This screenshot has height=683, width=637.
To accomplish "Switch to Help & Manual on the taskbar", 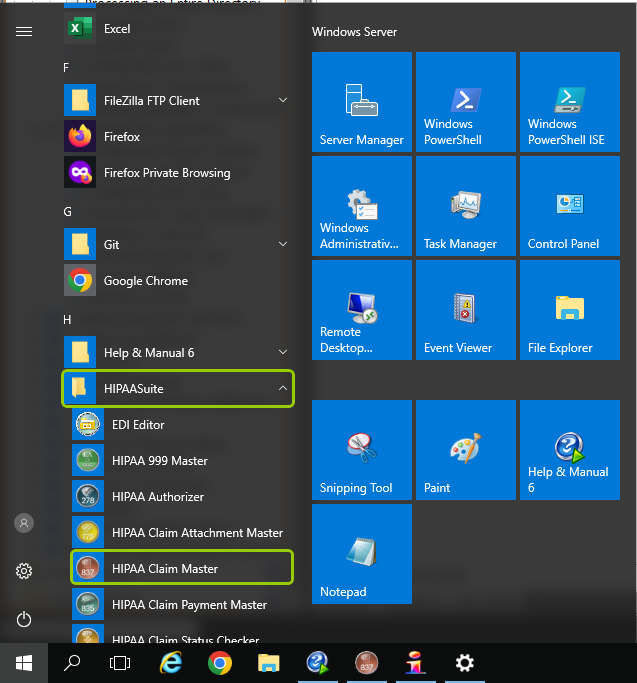I will (x=318, y=663).
